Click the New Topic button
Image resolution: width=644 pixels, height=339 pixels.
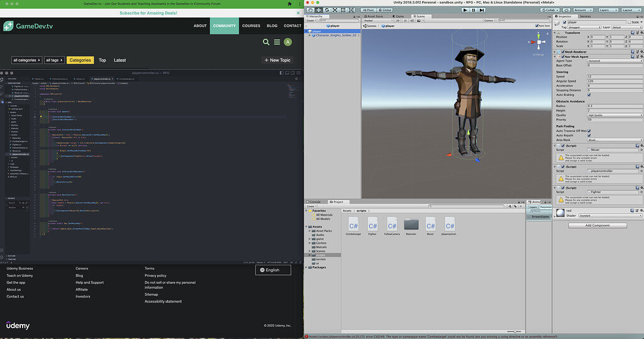[277, 60]
